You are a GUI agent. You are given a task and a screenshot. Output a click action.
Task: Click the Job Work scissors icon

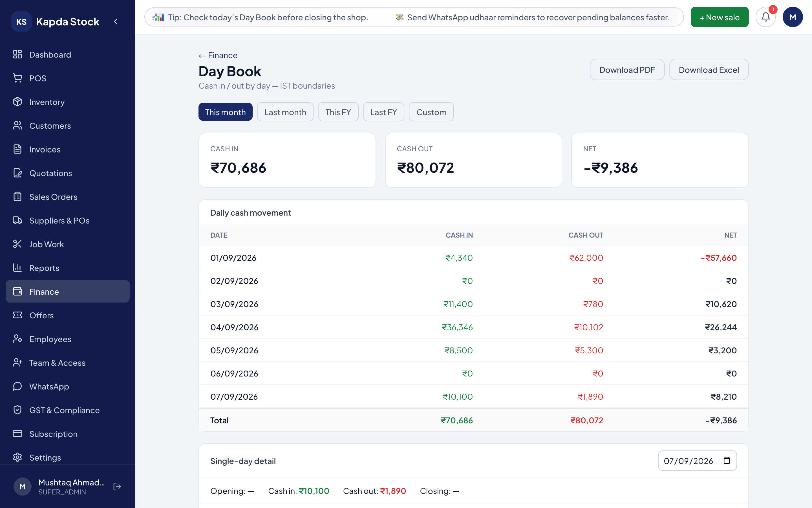click(17, 244)
